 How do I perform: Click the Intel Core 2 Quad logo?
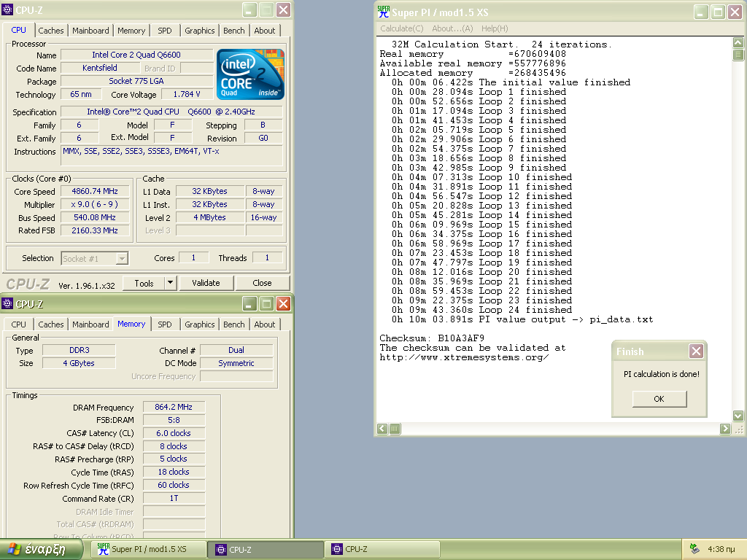(x=251, y=74)
